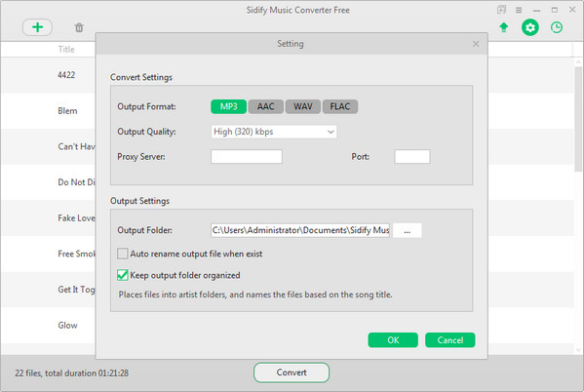Expand the Output Quality dropdown
This screenshot has height=392, width=584.
tap(274, 132)
